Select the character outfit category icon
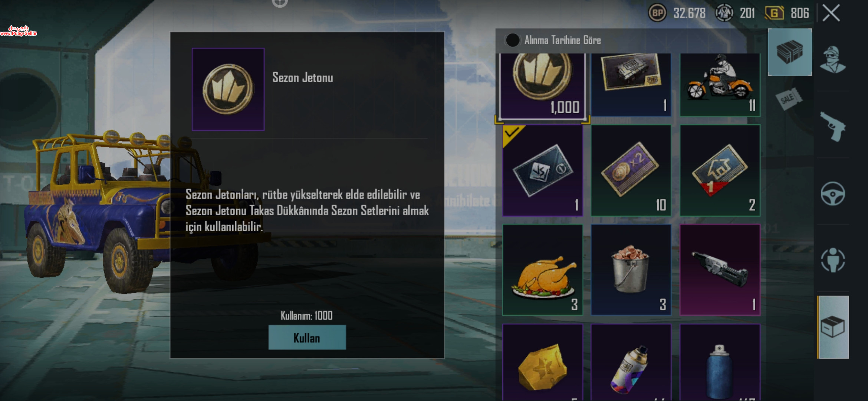Image resolution: width=868 pixels, height=401 pixels. tap(833, 59)
